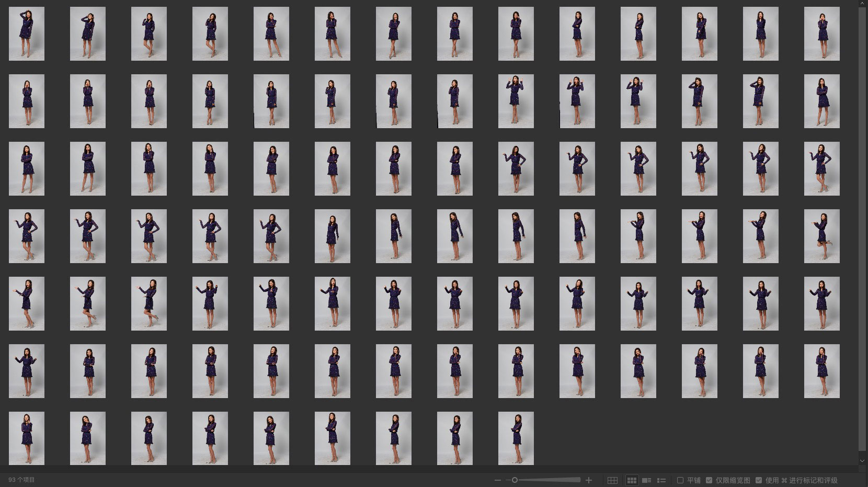Enable the 平铺 checkbox

click(680, 480)
